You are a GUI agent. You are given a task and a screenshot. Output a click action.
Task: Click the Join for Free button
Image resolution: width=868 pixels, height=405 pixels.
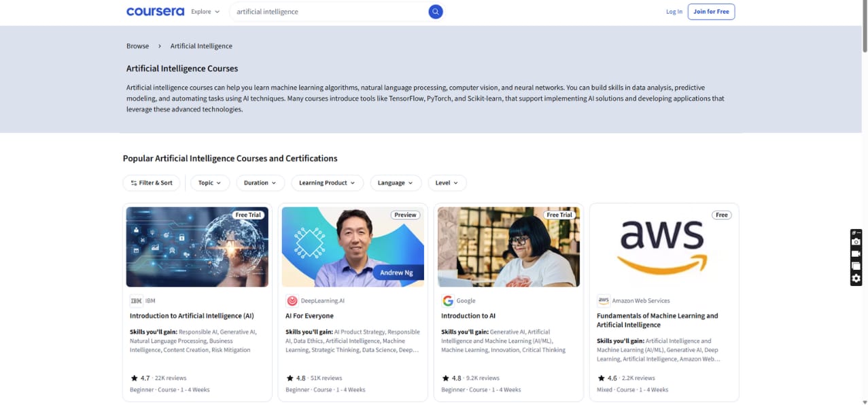coord(711,12)
